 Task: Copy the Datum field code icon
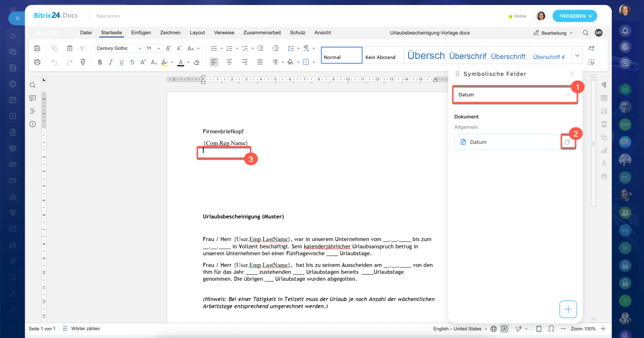(x=567, y=142)
